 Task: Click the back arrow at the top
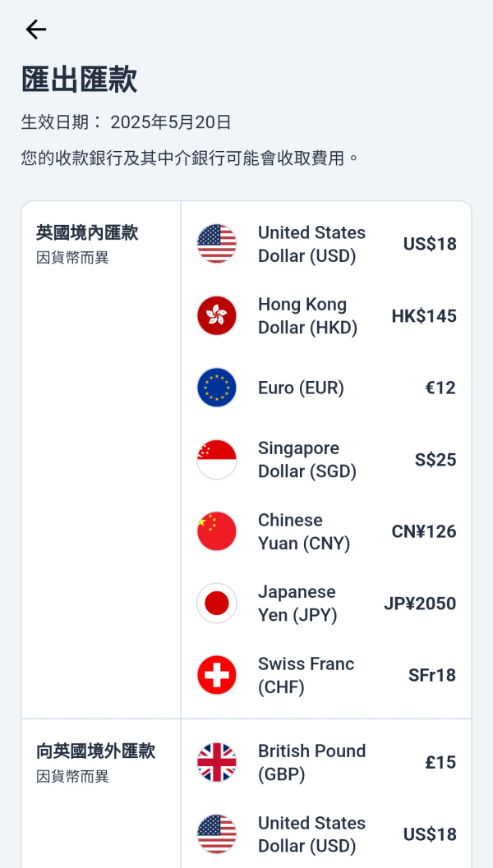(35, 29)
